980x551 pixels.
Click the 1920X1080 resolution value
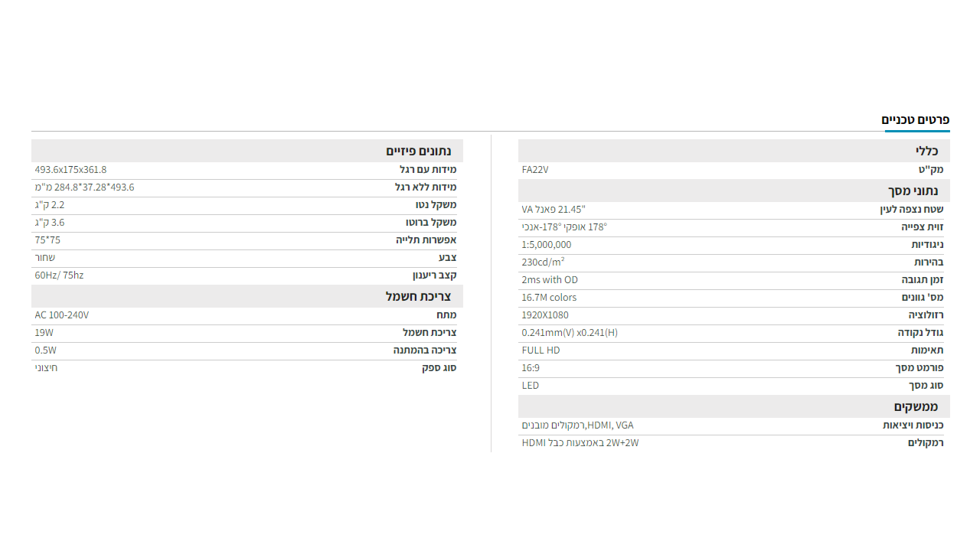pos(545,315)
